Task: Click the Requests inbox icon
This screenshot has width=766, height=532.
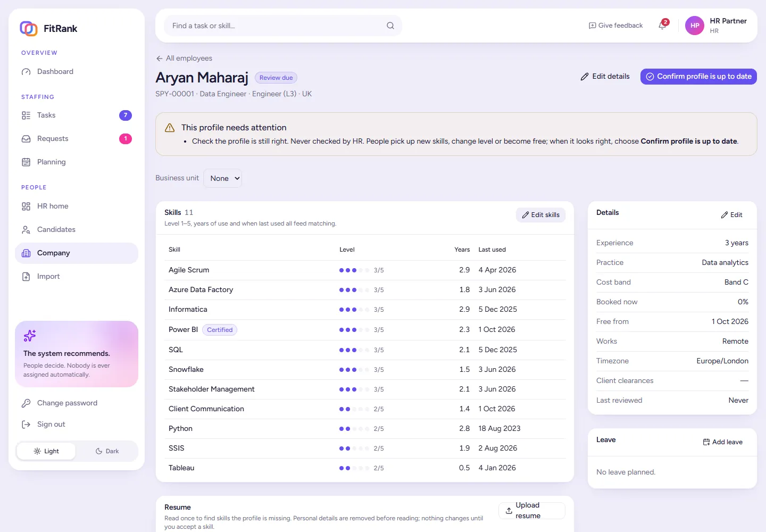Action: 26,139
